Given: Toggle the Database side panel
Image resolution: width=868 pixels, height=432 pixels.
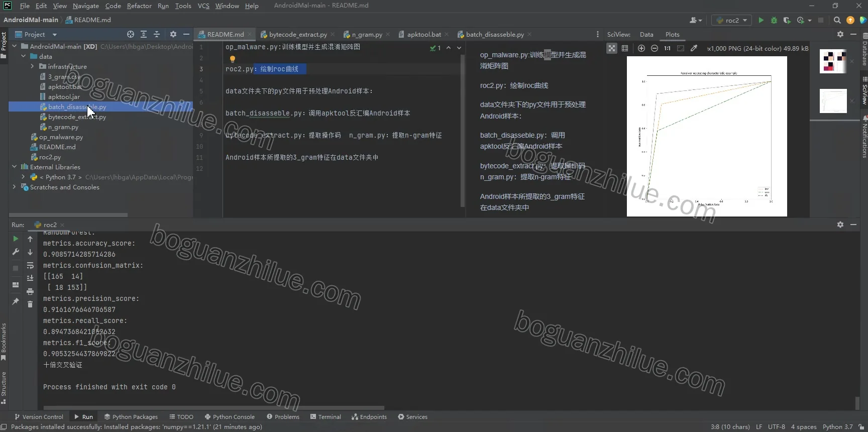Looking at the screenshot, I should [864, 50].
